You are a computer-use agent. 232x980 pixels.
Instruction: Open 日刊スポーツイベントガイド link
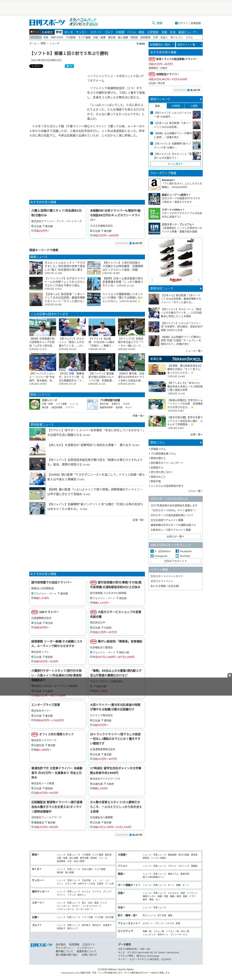click(x=166, y=576)
